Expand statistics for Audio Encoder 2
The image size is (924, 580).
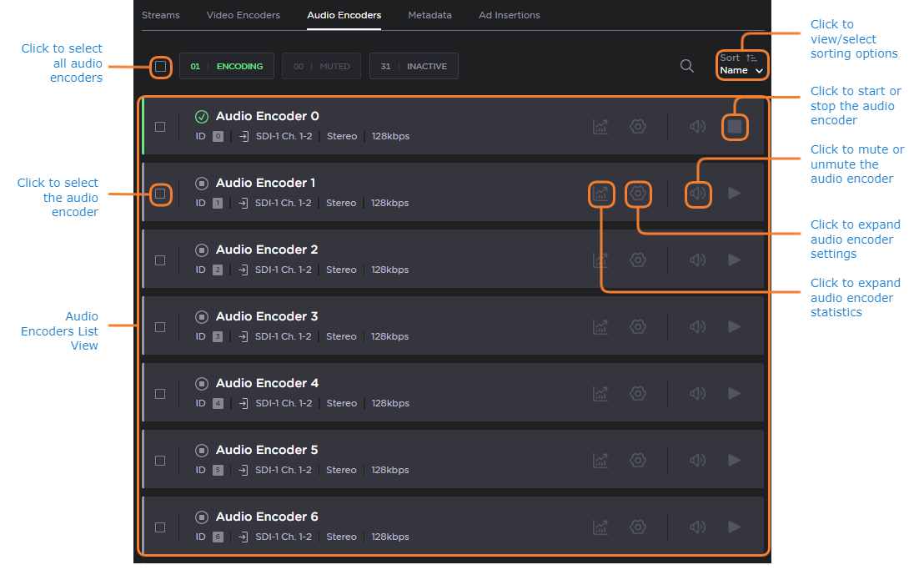click(600, 260)
